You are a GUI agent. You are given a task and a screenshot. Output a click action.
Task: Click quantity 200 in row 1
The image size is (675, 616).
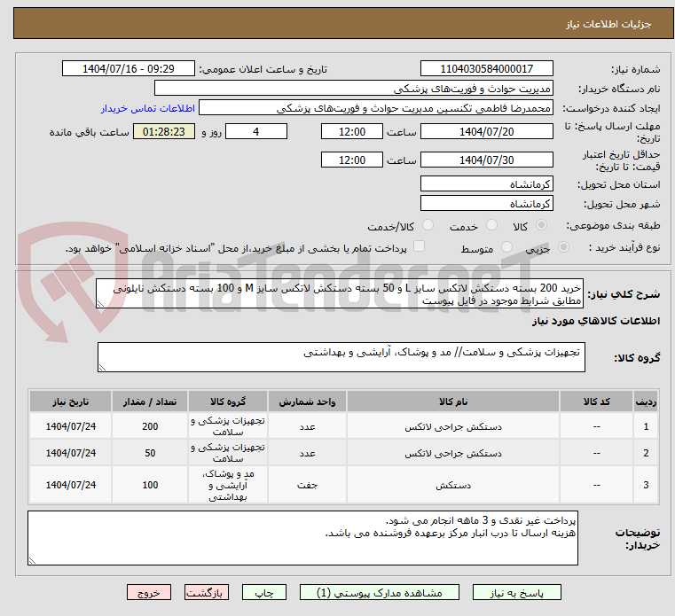tap(150, 426)
